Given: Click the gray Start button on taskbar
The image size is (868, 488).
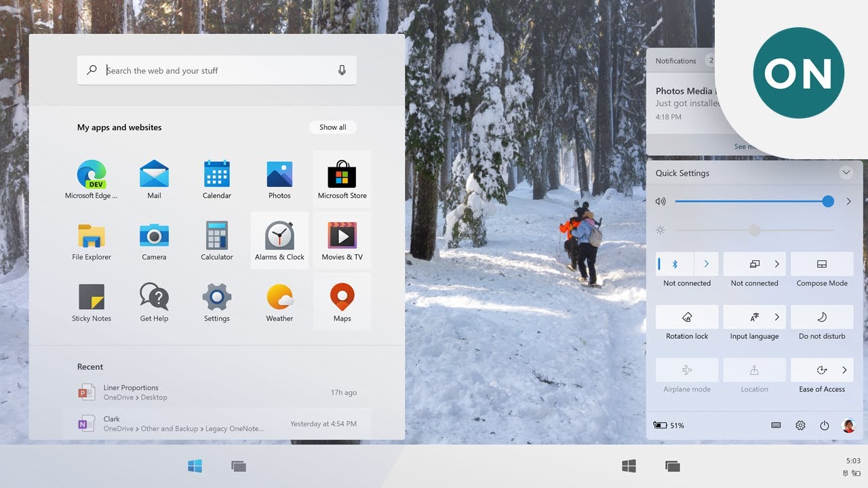Looking at the screenshot, I should pos(629,466).
